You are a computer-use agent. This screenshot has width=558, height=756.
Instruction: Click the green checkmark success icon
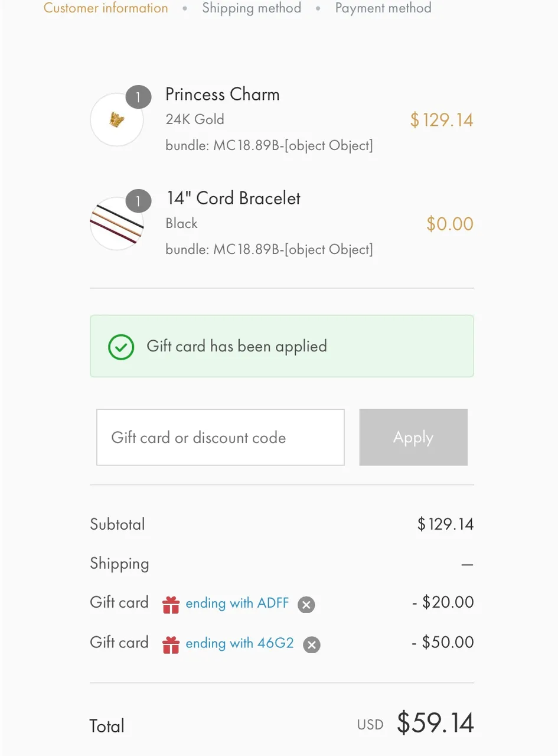point(121,347)
